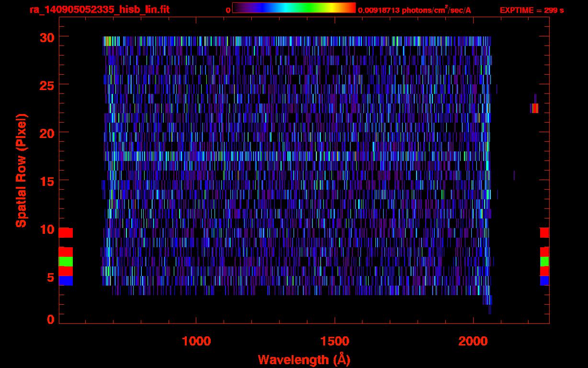Select the 10 tick label on the y-axis

(x=46, y=229)
